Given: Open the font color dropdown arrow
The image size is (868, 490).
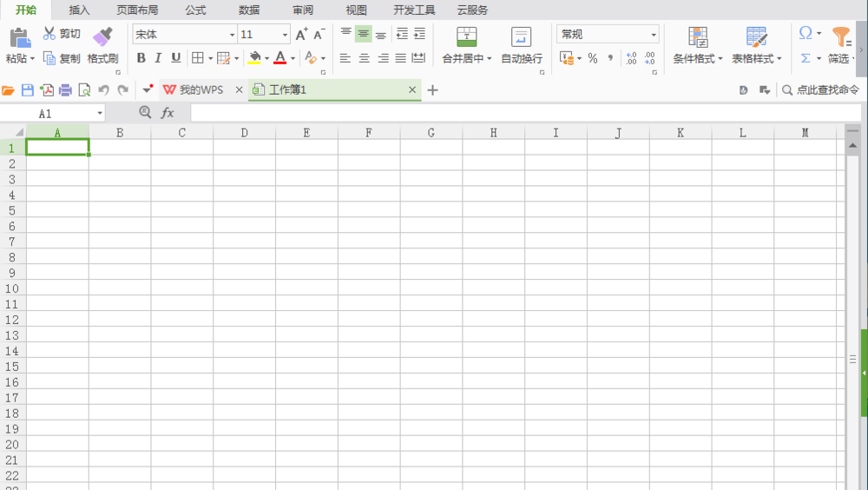Looking at the screenshot, I should 293,58.
